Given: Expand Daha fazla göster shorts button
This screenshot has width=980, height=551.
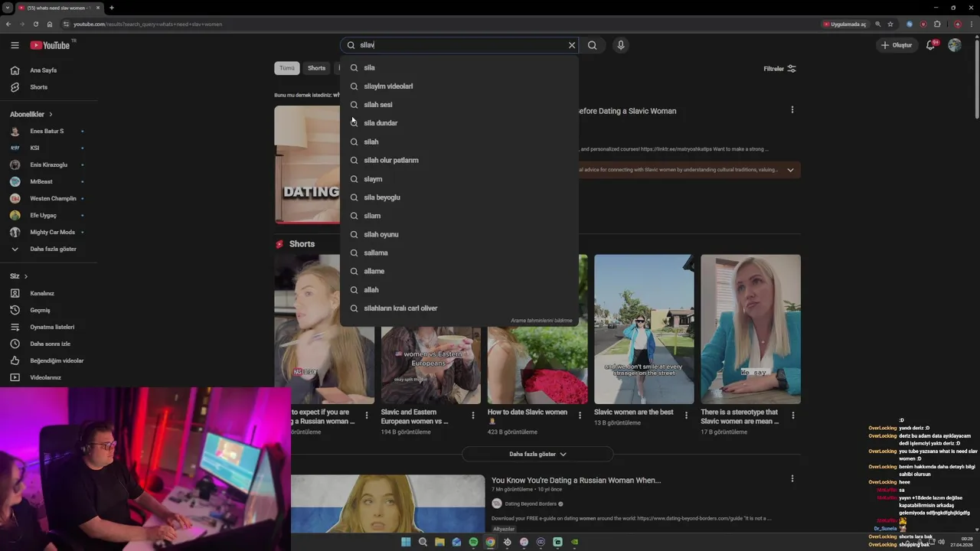Looking at the screenshot, I should coord(537,454).
